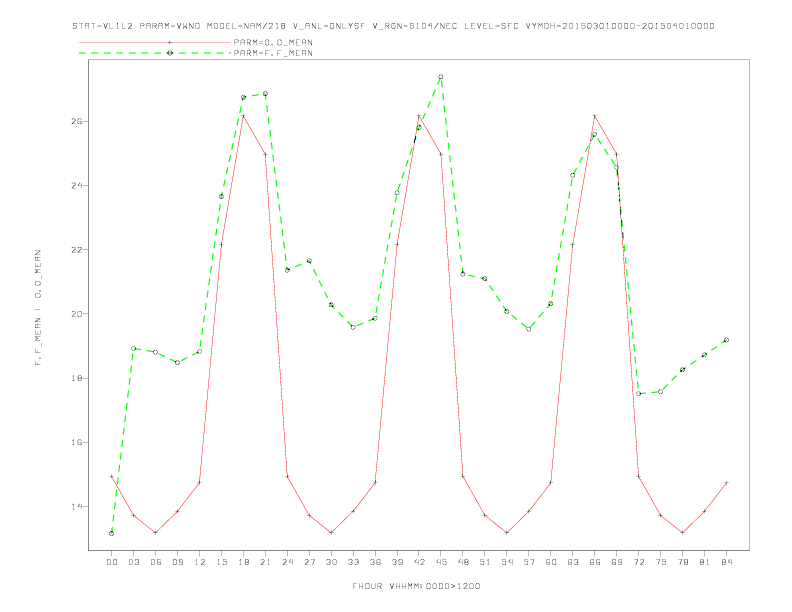
Task: Click green circle marker at forecast hour 33
Action: click(353, 327)
